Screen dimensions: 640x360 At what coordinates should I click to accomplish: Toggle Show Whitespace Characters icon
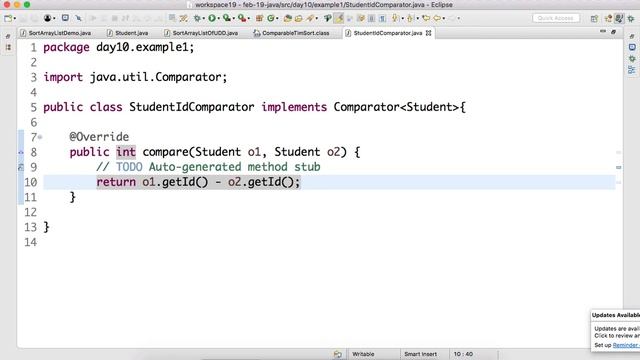click(382, 18)
